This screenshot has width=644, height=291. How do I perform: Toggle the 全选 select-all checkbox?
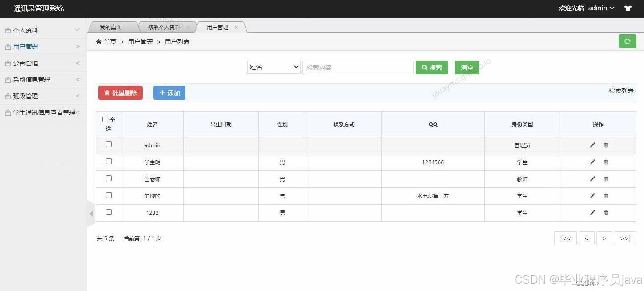[x=105, y=119]
